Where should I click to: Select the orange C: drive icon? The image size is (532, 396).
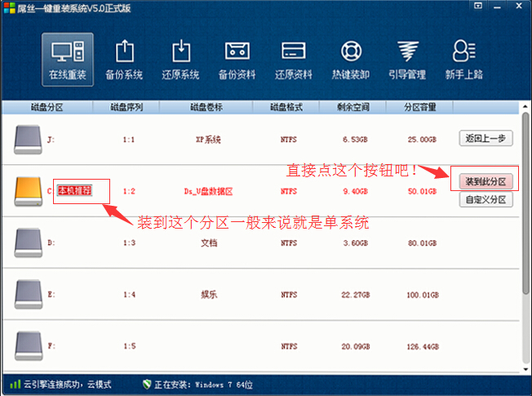click(x=30, y=191)
